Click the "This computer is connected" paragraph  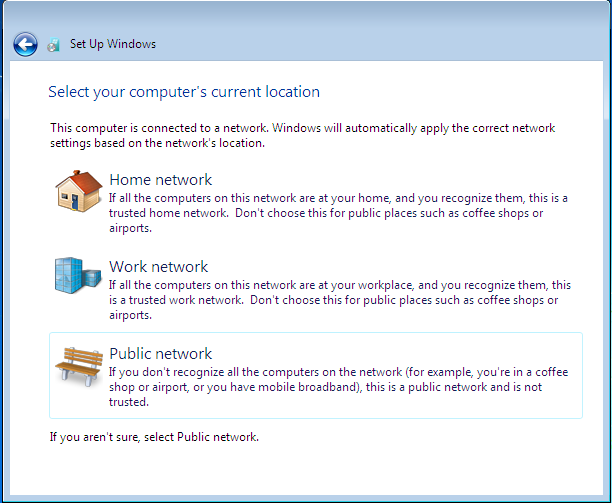[302, 135]
